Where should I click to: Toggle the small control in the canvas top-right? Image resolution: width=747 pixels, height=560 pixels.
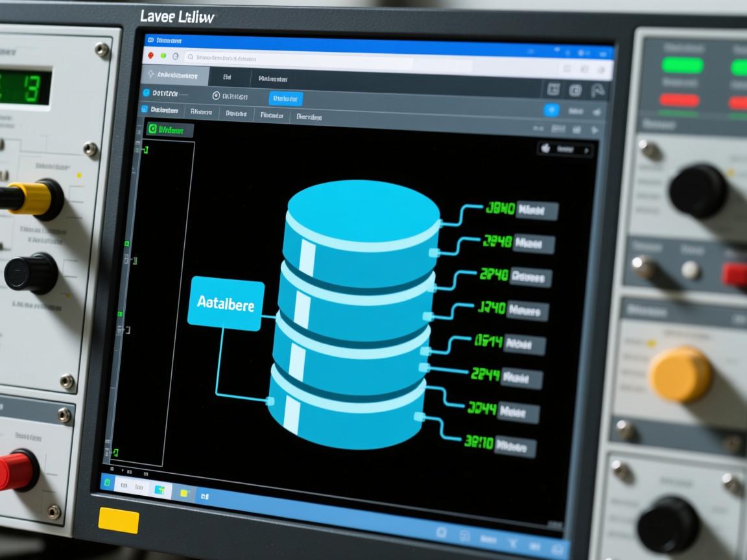click(563, 149)
